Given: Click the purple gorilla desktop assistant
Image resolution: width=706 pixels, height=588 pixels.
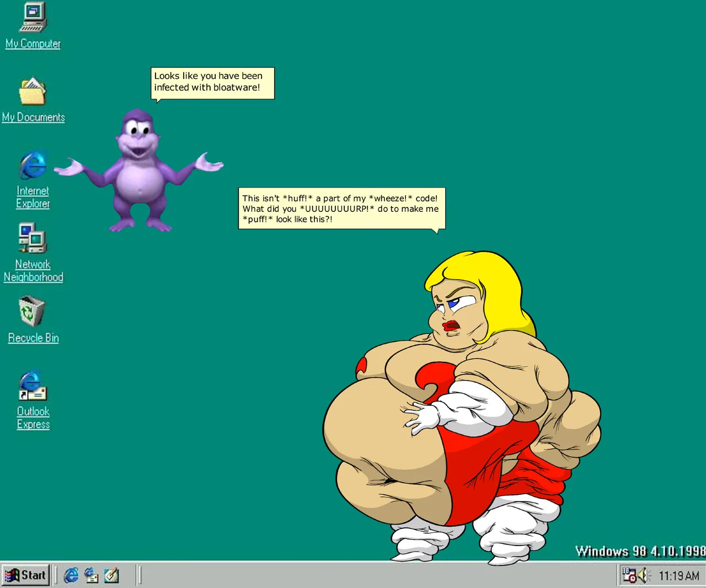Looking at the screenshot, I should (138, 169).
